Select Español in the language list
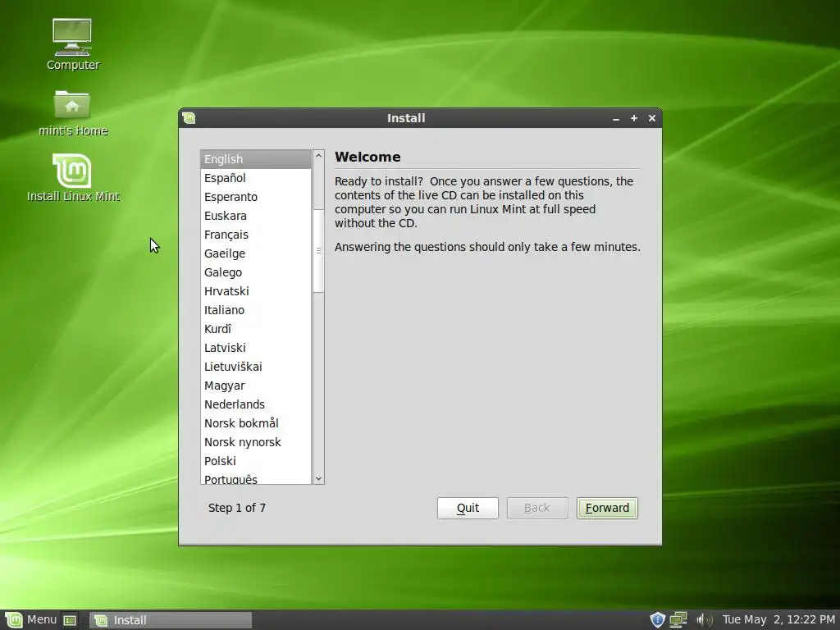Screen dimensions: 840x630 (256, 178)
